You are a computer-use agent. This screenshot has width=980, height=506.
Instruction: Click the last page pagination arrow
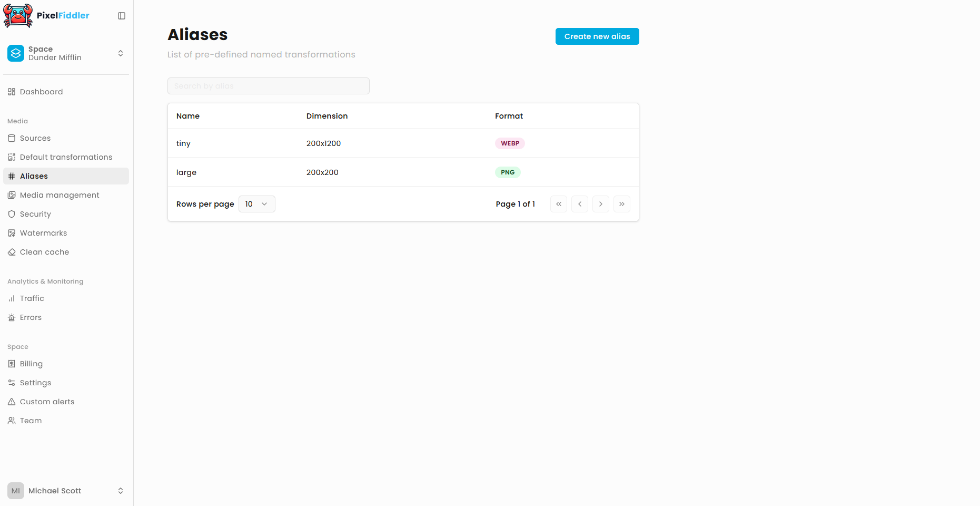point(621,203)
